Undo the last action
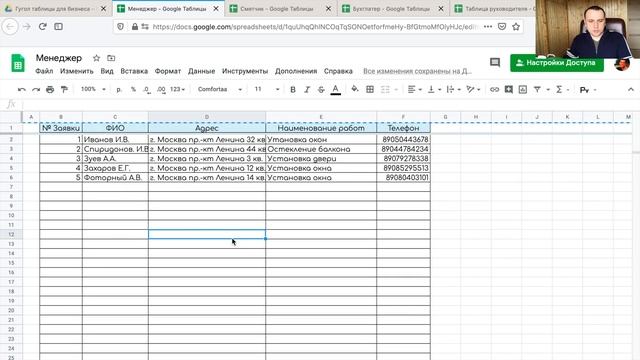 click(x=22, y=89)
